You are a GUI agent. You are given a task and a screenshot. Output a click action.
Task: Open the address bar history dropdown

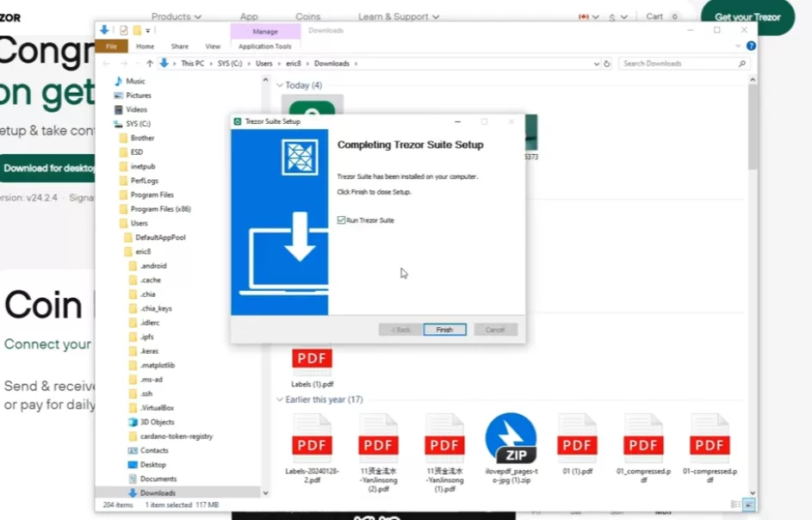pyautogui.click(x=597, y=64)
